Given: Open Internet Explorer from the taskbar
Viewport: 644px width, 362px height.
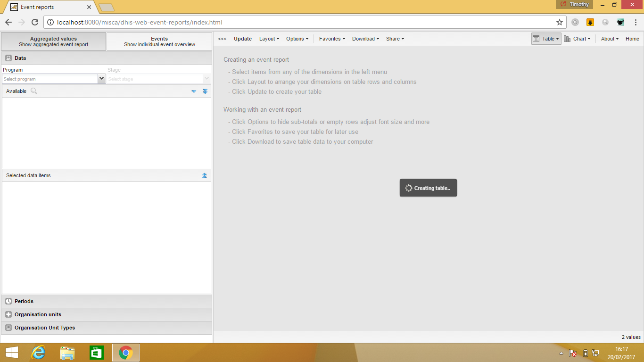Looking at the screenshot, I should pyautogui.click(x=38, y=353).
